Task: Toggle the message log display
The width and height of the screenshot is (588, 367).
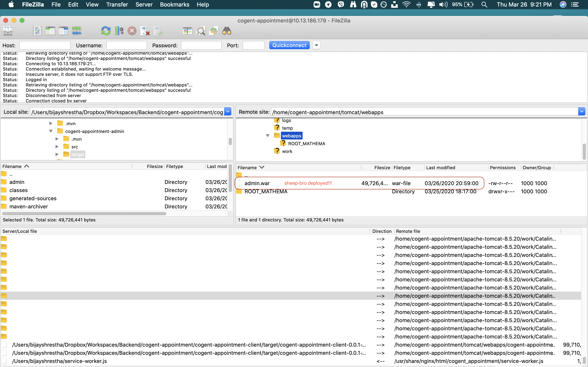Action: 37,31
